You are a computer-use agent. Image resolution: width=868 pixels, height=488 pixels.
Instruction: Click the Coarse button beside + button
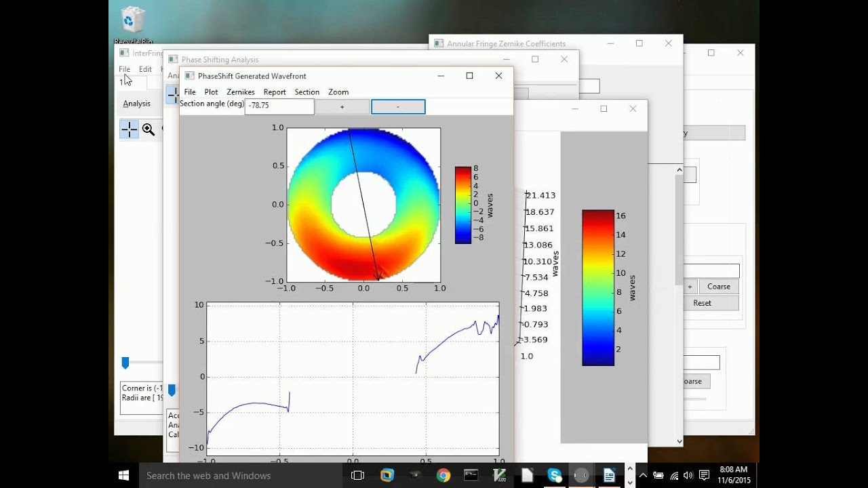point(719,287)
